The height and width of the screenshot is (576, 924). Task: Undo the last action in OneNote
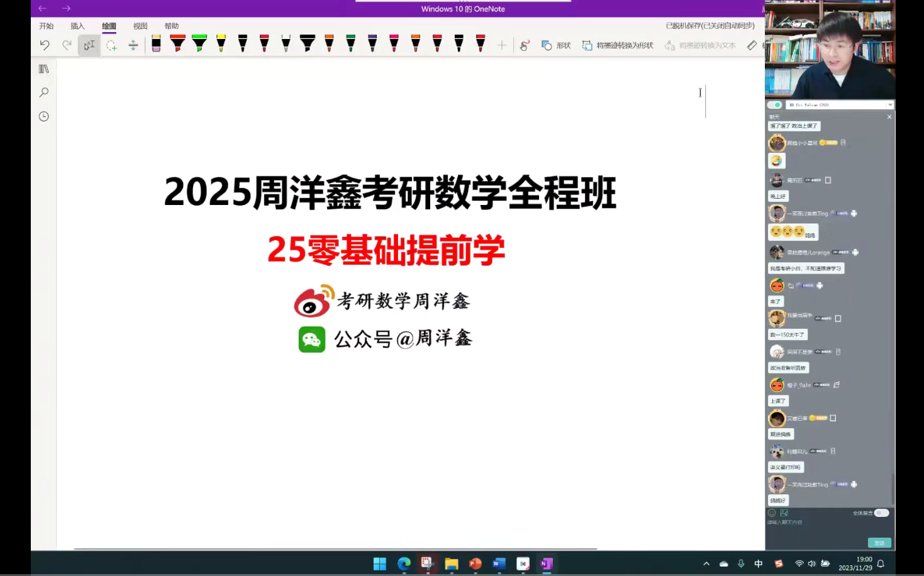45,45
